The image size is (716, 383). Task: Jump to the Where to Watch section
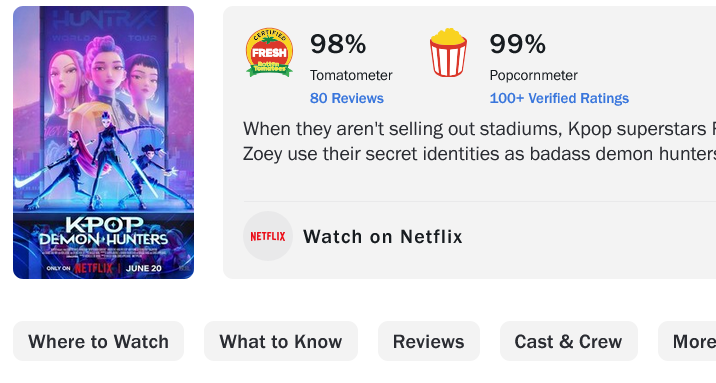(99, 341)
